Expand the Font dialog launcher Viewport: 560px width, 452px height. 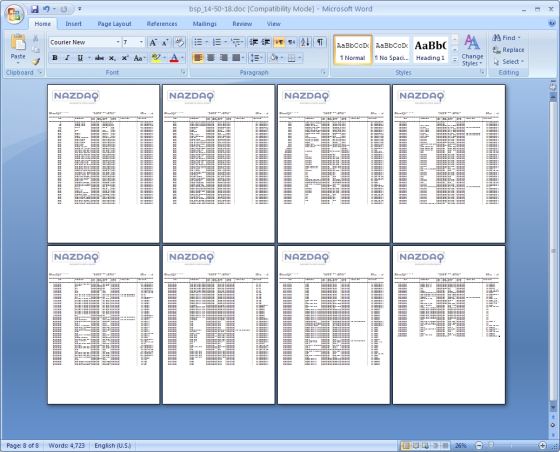[183, 72]
